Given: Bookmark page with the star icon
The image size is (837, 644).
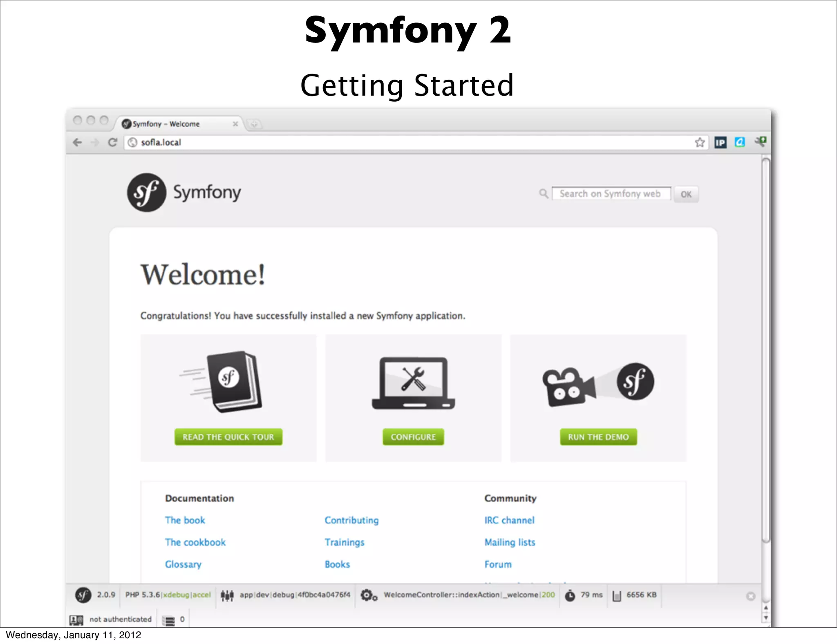Looking at the screenshot, I should [x=700, y=142].
